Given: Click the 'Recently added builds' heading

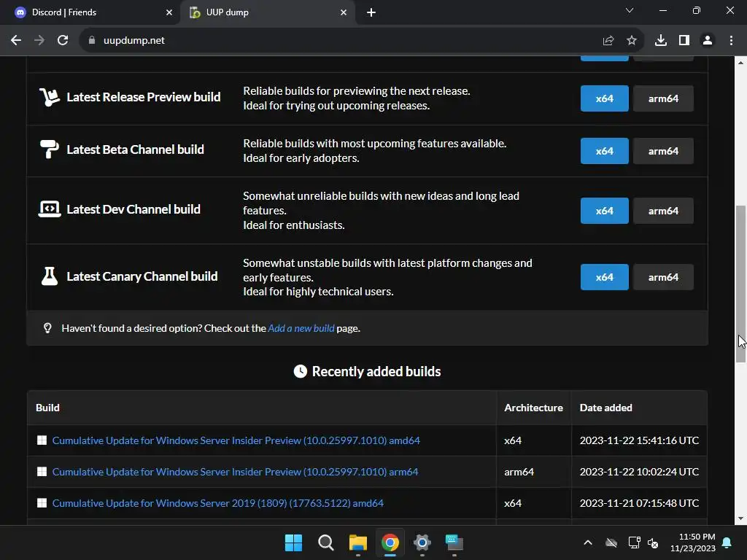Looking at the screenshot, I should click(x=376, y=371).
